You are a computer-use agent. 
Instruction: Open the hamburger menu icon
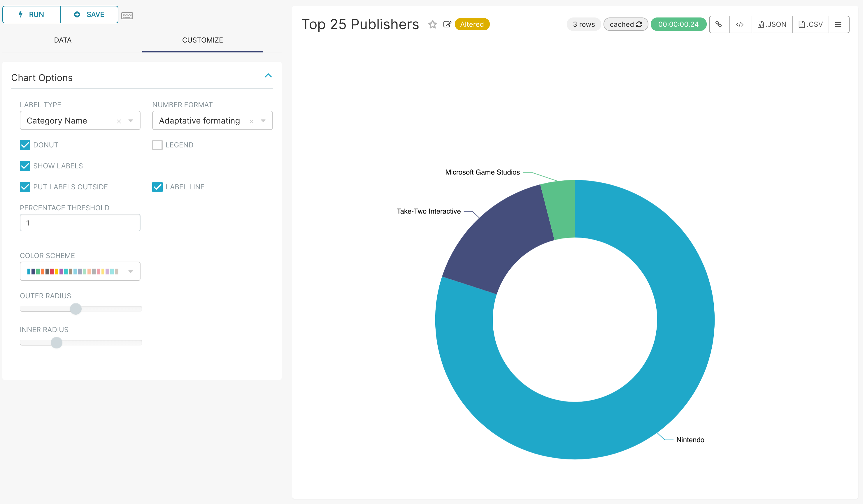[x=838, y=24]
